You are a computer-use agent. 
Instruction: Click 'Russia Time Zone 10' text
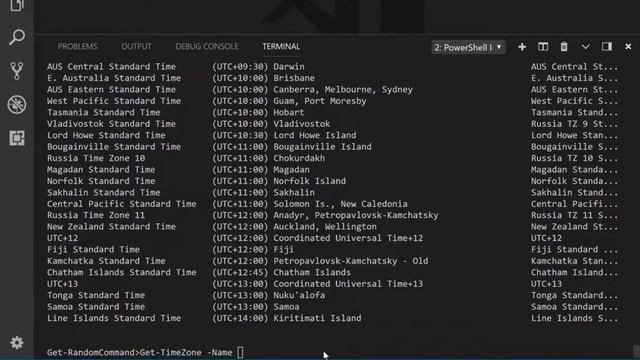96,158
